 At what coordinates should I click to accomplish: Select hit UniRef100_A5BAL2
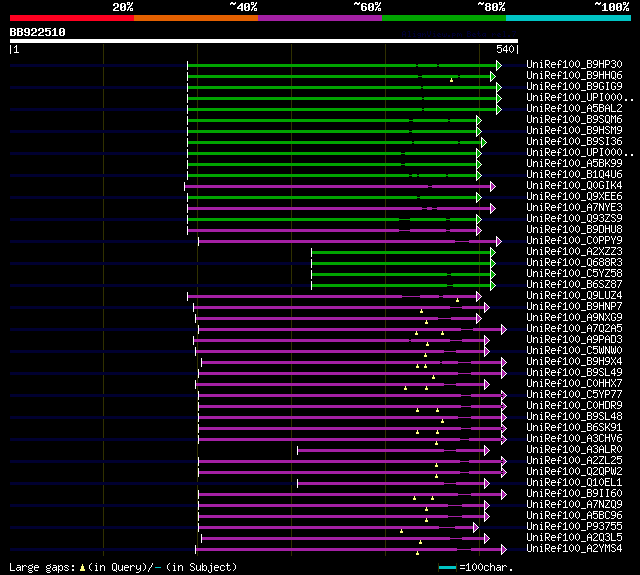(574, 109)
